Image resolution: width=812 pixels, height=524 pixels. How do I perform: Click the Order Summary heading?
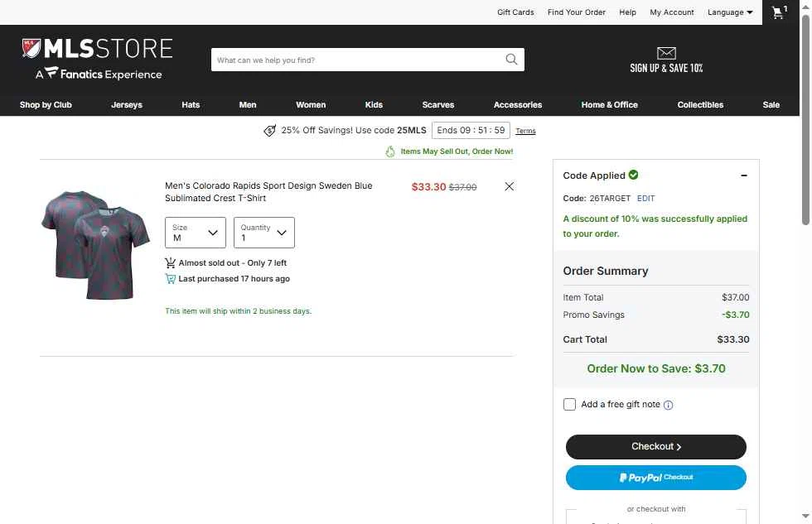click(x=606, y=271)
